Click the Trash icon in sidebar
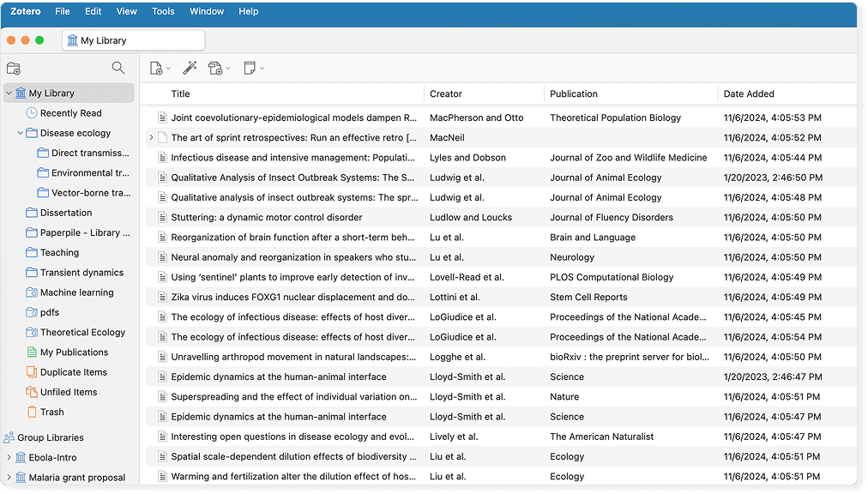Image resolution: width=868 pixels, height=494 pixels. point(32,412)
